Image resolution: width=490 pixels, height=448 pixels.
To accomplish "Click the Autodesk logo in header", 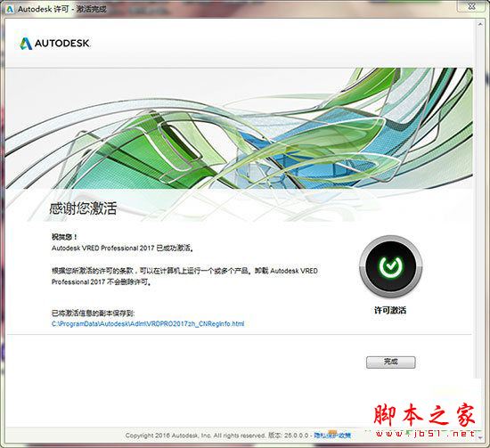I will [x=55, y=43].
